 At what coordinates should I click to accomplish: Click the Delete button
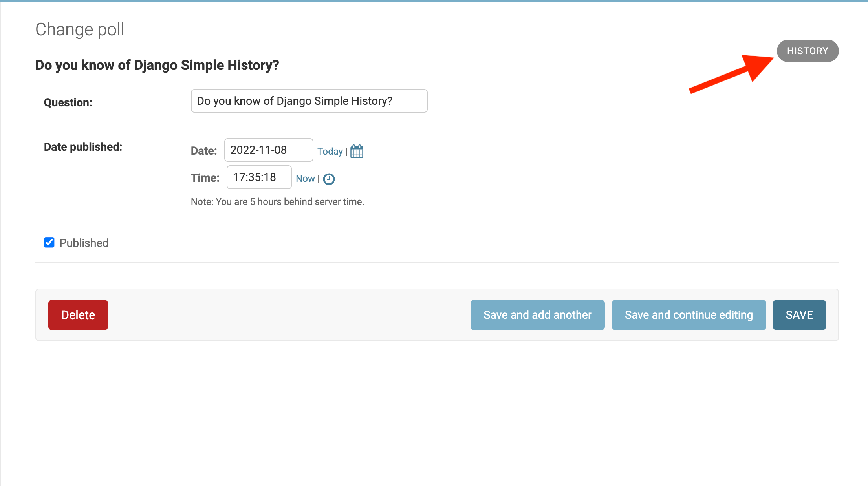(x=78, y=314)
